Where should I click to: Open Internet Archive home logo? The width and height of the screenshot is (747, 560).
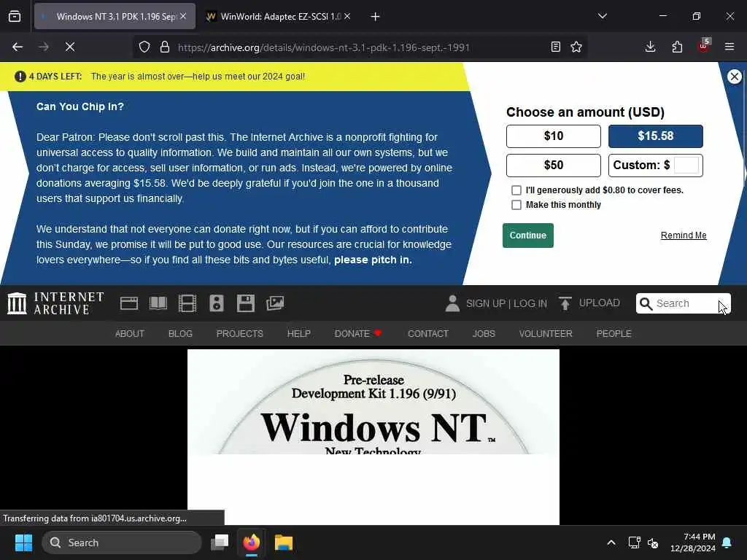pyautogui.click(x=55, y=303)
